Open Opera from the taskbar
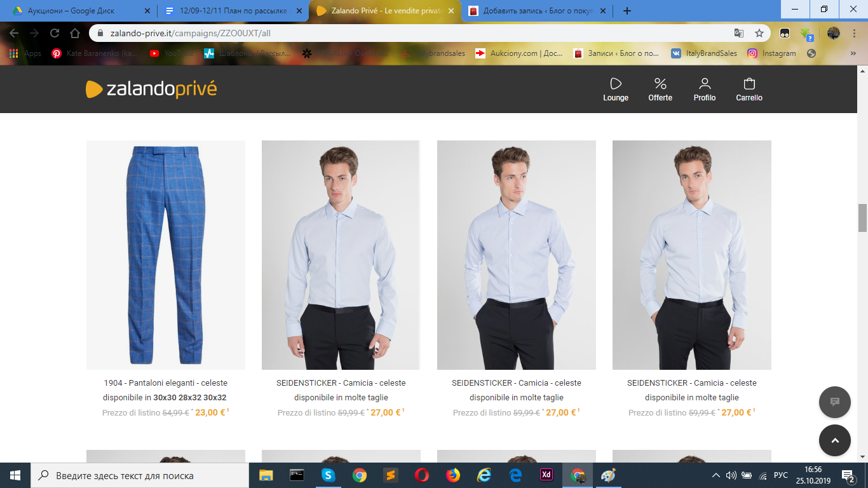 [421, 475]
